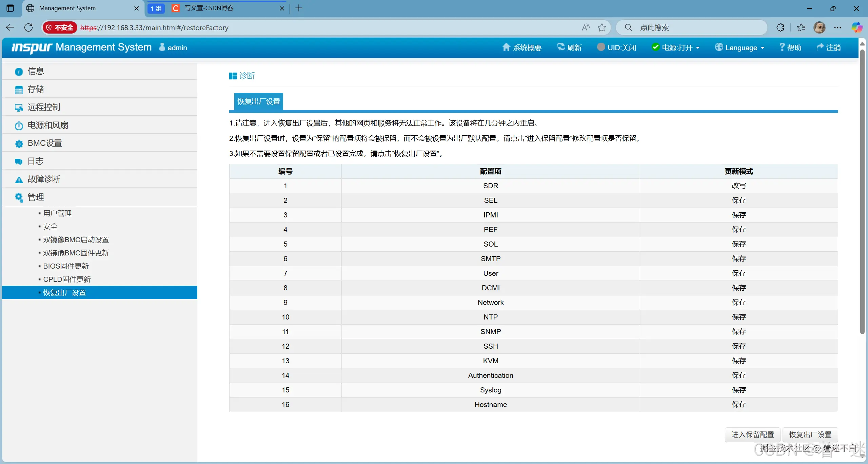Open the 信息 info section icon
Screen dimensions: 868x464
(x=19, y=72)
